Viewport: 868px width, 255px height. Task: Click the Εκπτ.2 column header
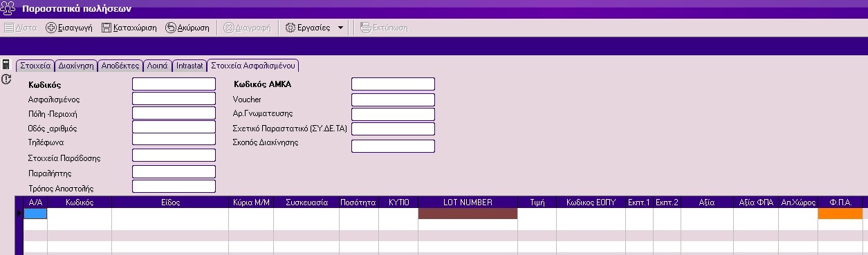667,202
